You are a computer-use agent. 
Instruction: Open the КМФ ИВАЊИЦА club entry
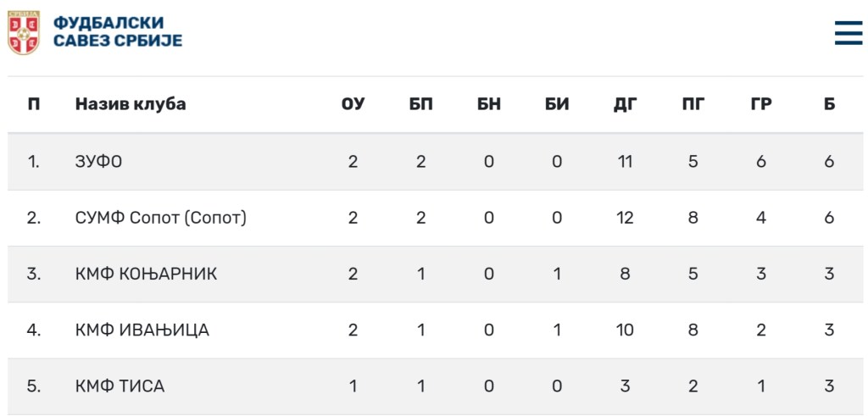142,330
